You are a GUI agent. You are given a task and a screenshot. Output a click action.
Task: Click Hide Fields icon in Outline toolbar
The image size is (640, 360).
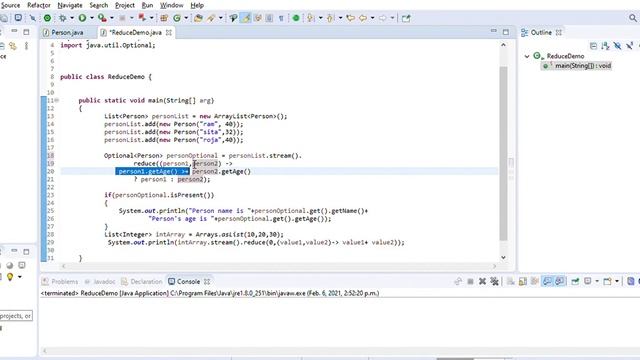(x=618, y=46)
